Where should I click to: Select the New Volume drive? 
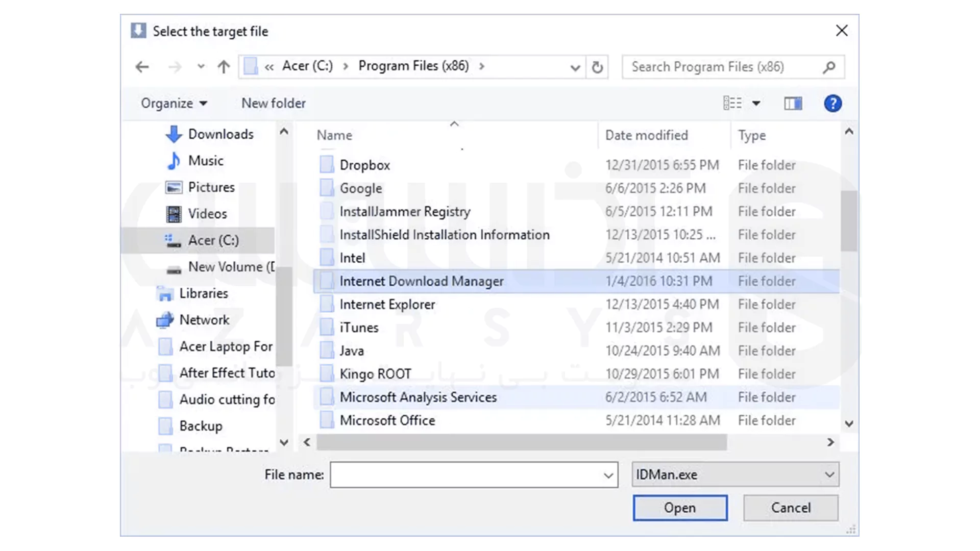219,267
